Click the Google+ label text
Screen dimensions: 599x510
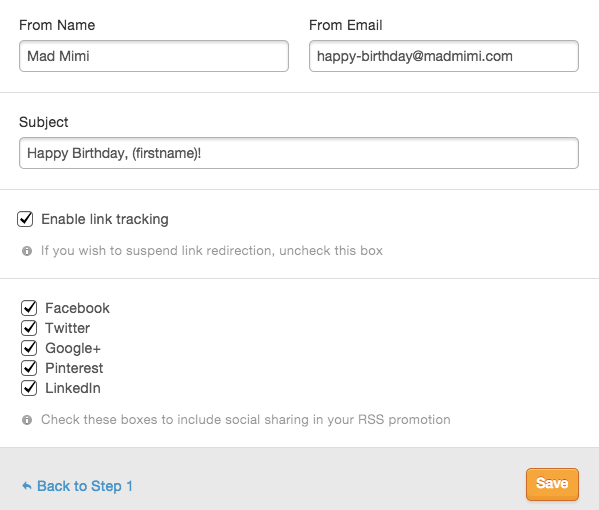pos(73,348)
